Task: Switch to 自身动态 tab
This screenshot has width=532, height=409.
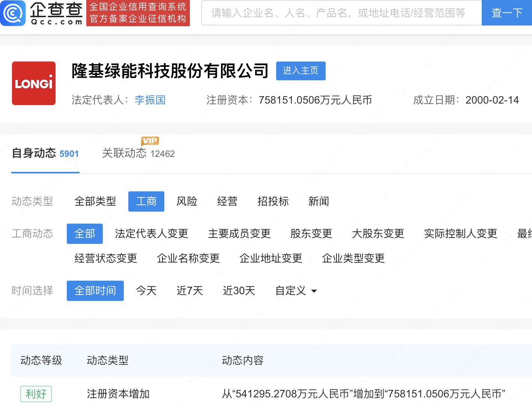Action: 45,153
